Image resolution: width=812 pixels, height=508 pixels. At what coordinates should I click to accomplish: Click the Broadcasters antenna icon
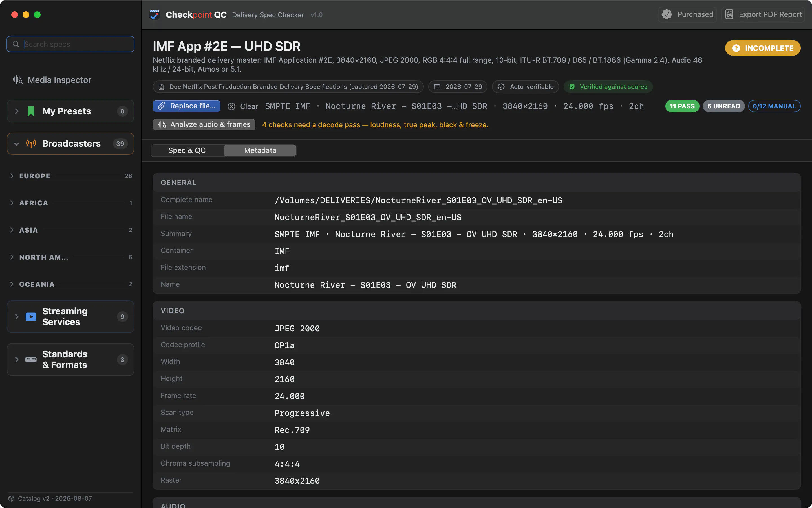tap(31, 144)
